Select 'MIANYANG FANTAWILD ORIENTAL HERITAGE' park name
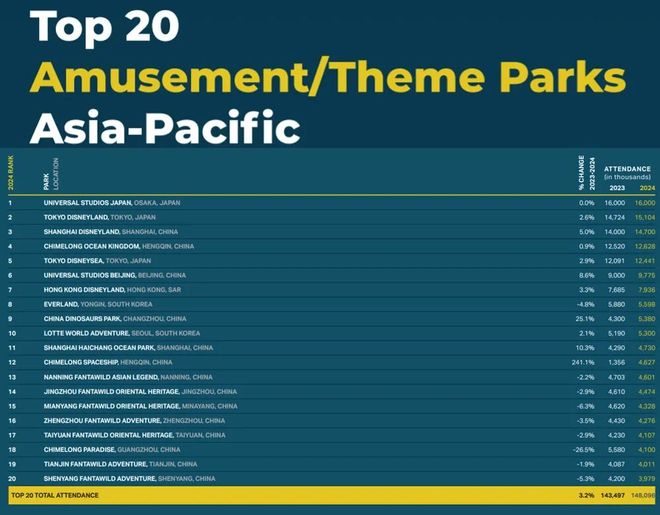Viewport: 660px width, 515px height. [x=112, y=406]
